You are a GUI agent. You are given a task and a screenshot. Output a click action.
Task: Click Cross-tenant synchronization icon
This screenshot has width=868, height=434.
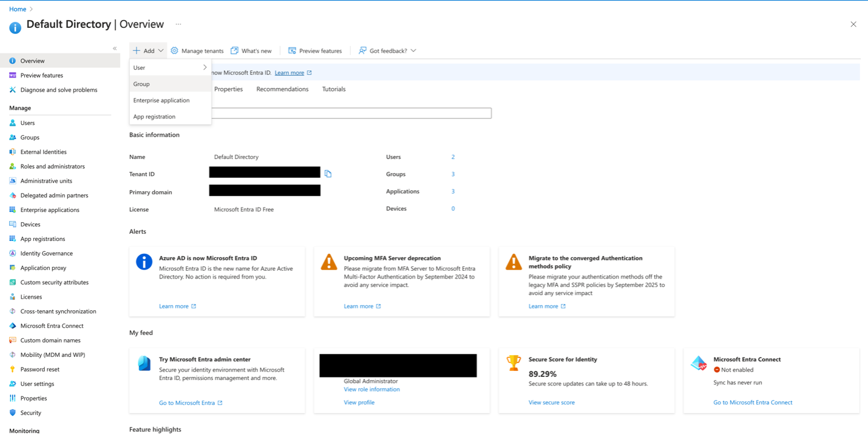13,311
